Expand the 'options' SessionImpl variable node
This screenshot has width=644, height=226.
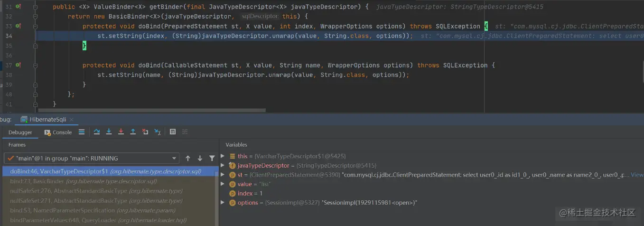(x=223, y=203)
